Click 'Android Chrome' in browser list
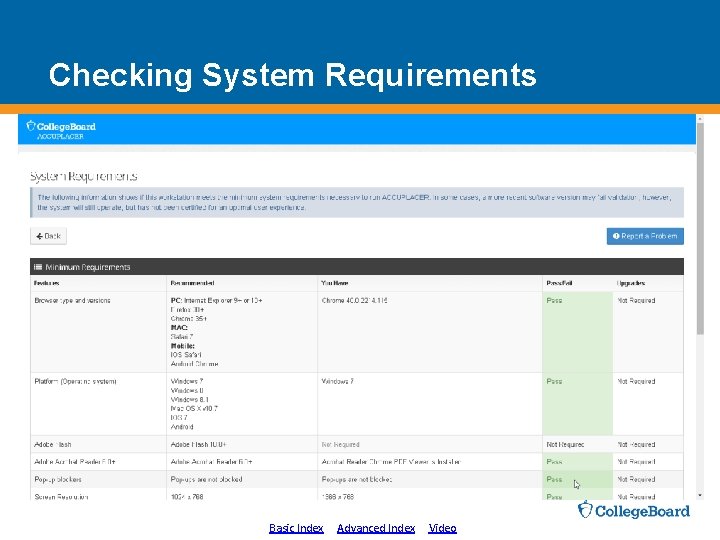The width and height of the screenshot is (720, 540). (x=194, y=364)
